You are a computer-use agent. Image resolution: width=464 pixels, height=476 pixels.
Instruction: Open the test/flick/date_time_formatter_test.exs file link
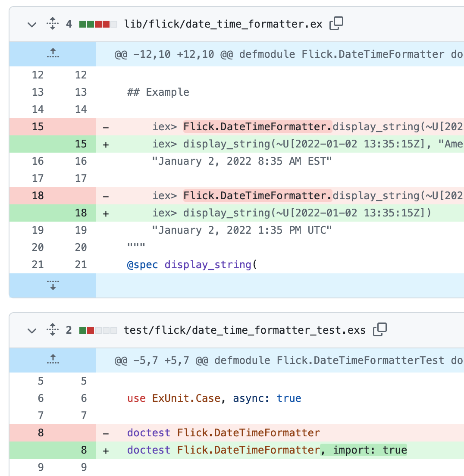(x=245, y=330)
